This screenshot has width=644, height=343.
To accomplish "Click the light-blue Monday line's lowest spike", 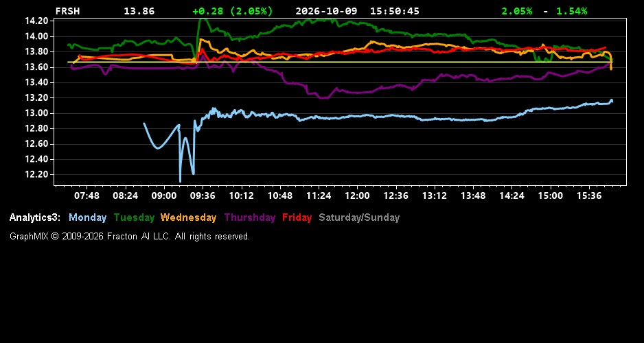I will (181, 181).
